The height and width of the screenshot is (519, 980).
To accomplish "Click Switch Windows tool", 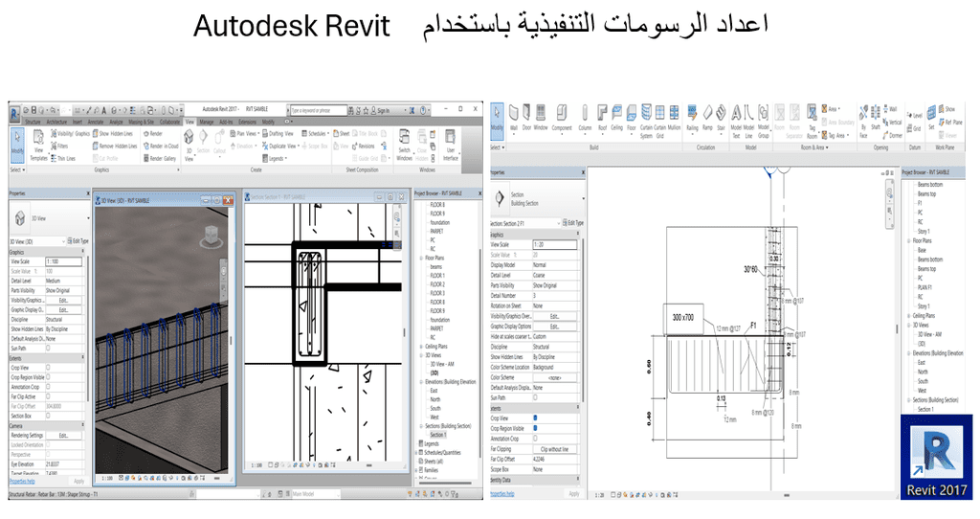I will coord(405,145).
